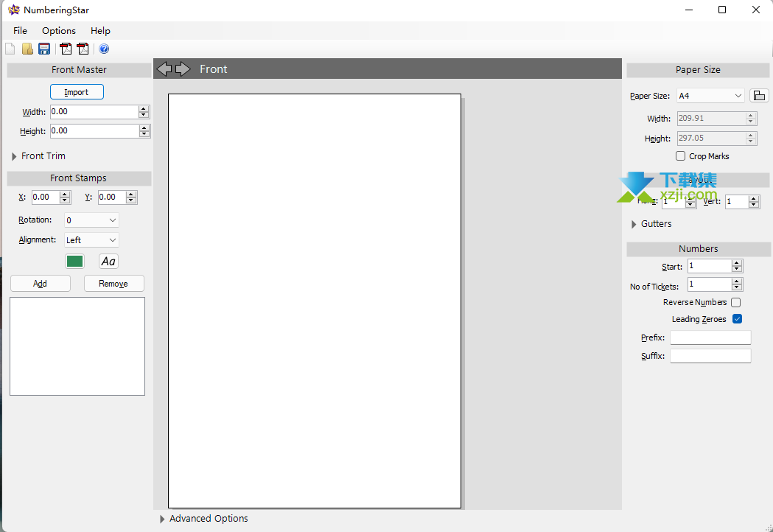Click the green stamp color swatch
The height and width of the screenshot is (532, 773).
click(x=74, y=262)
